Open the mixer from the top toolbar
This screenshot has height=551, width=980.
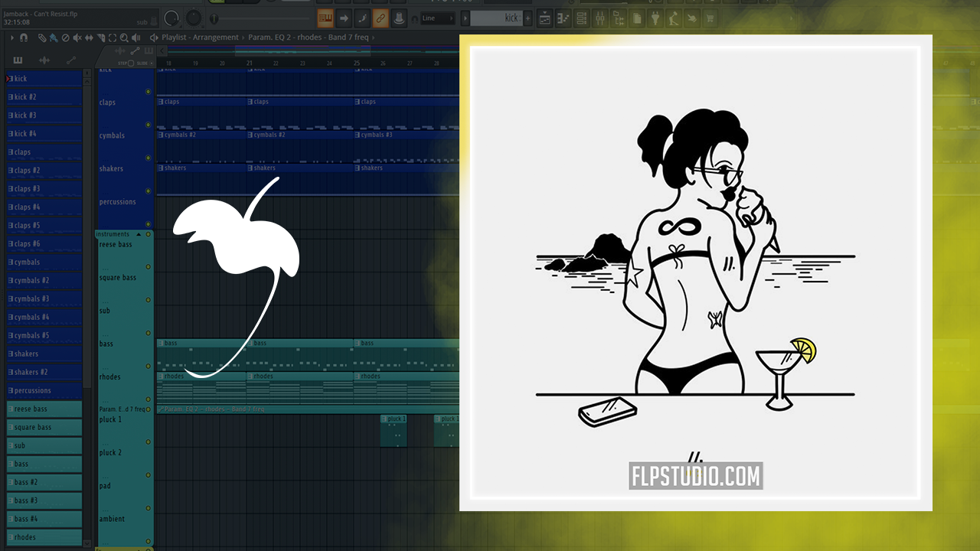(x=600, y=18)
